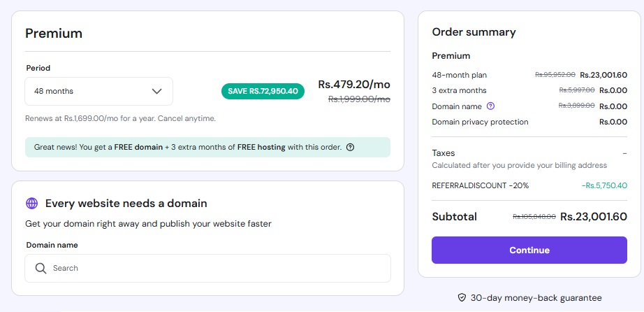Click the green SAVE RS.72,950.40 badge
The image size is (644, 312).
(x=263, y=91)
